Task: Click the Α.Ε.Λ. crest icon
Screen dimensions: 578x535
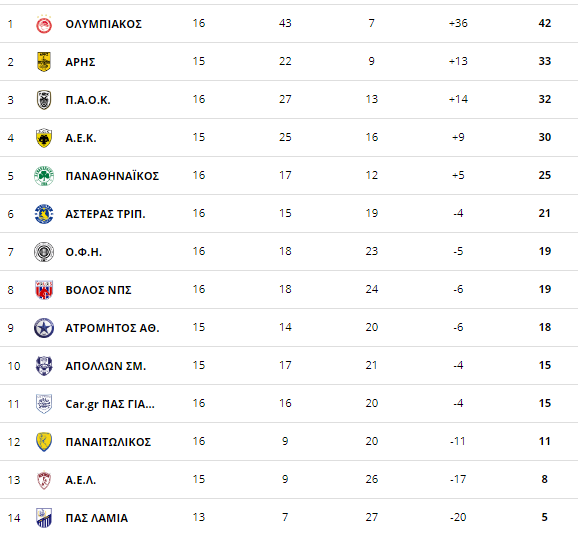Action: click(x=44, y=480)
